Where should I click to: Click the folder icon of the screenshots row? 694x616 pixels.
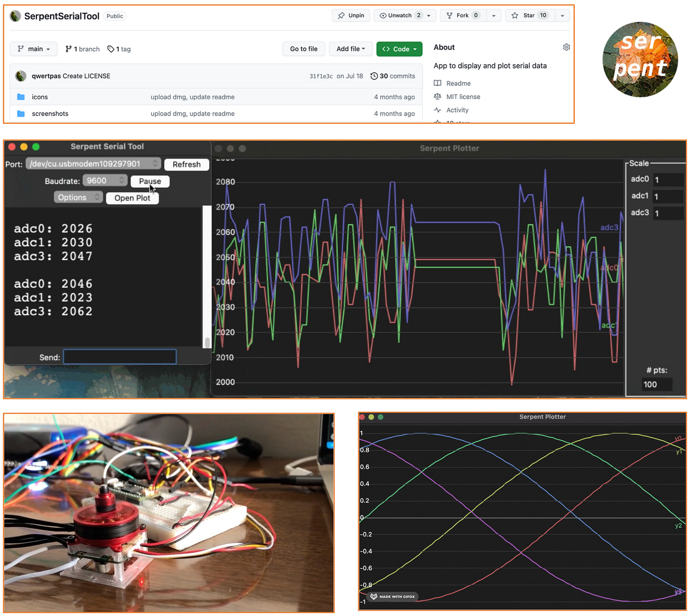[x=21, y=113]
